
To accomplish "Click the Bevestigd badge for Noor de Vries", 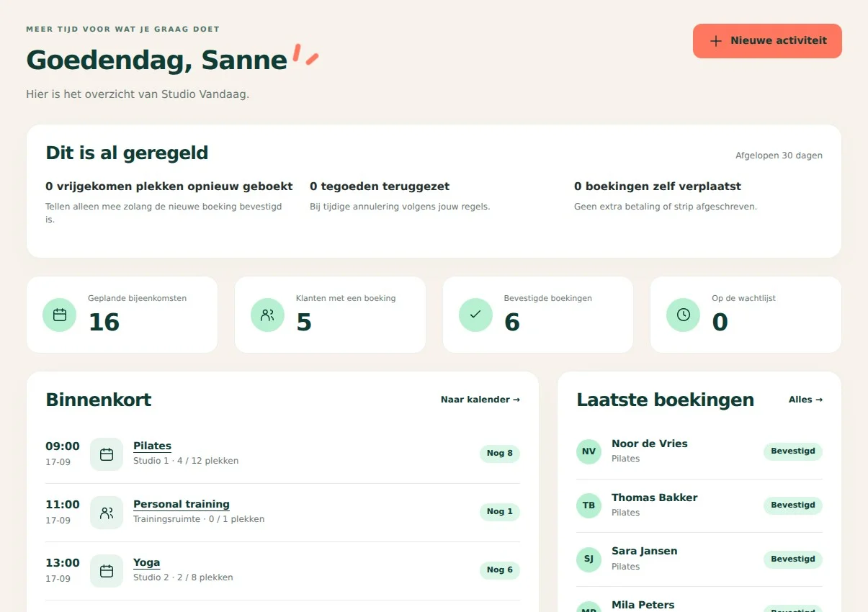I will tap(793, 451).
